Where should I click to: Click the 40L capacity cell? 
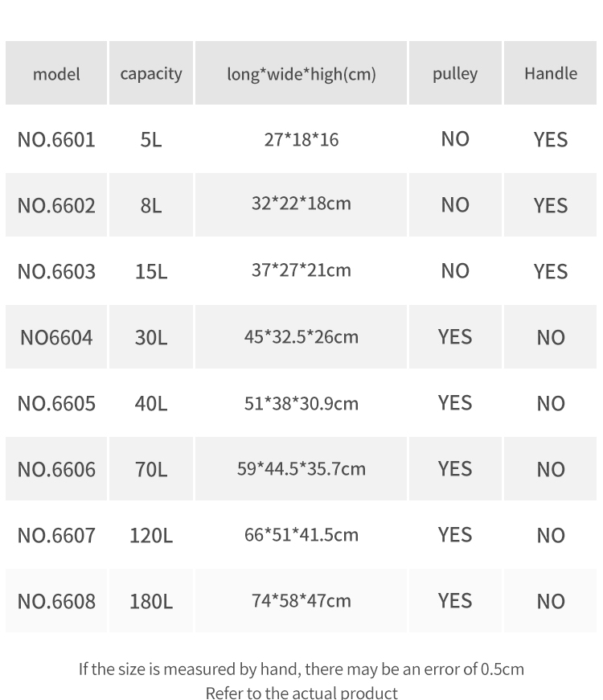point(151,403)
